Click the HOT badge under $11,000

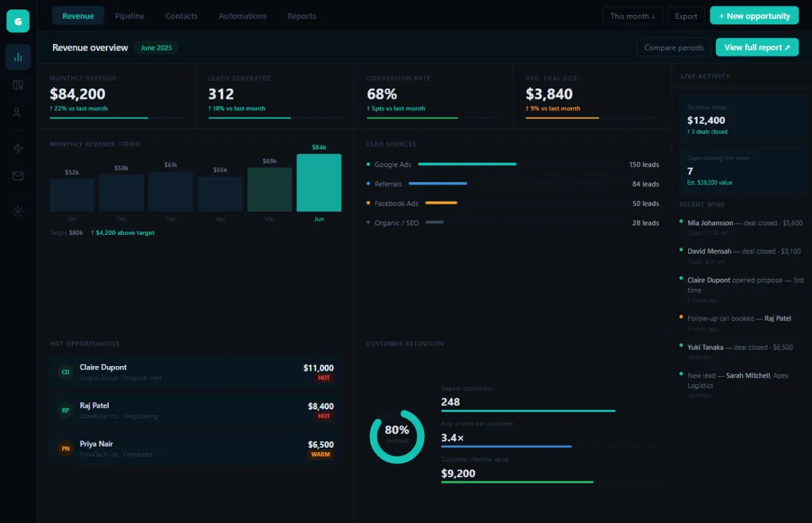(324, 378)
